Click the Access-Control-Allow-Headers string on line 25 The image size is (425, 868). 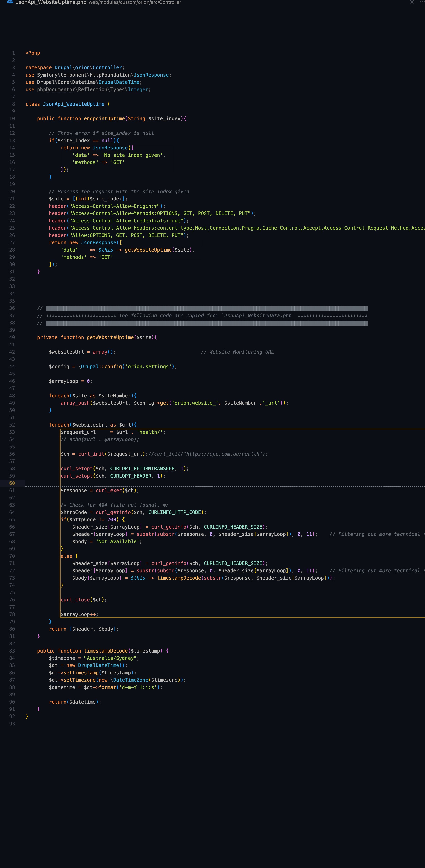(247, 228)
